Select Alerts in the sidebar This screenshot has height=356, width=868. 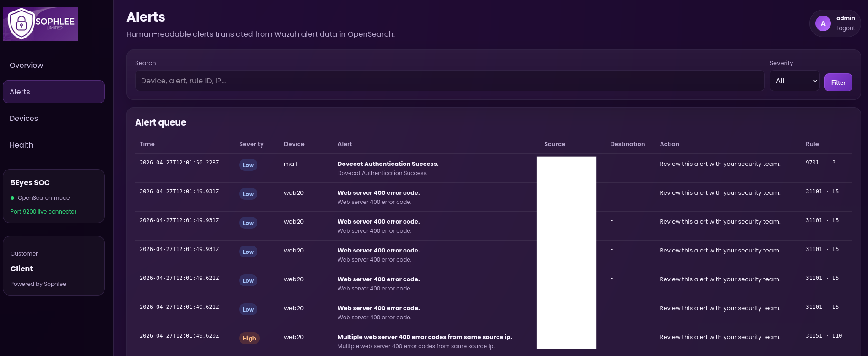(x=54, y=92)
